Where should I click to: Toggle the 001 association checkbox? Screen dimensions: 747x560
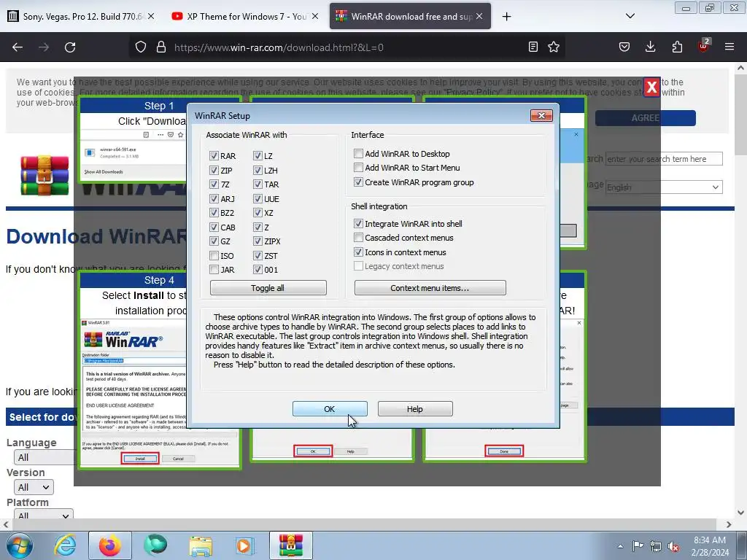click(x=258, y=270)
